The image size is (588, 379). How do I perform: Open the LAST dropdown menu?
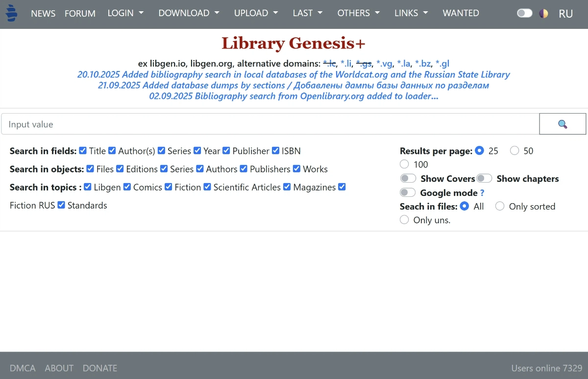(x=308, y=13)
